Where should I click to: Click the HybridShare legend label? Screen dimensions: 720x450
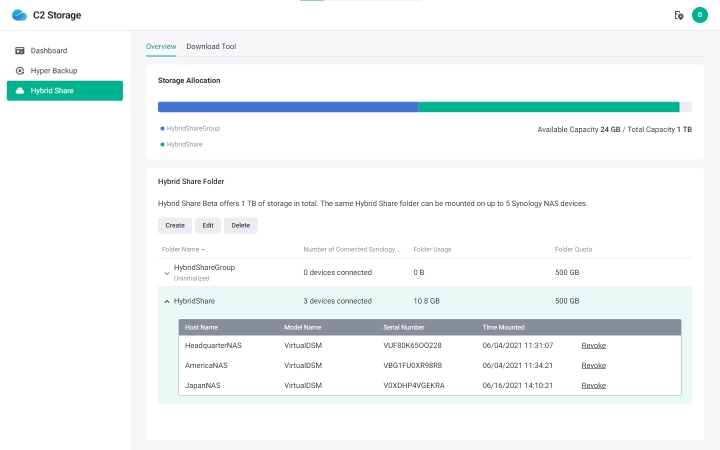click(184, 144)
